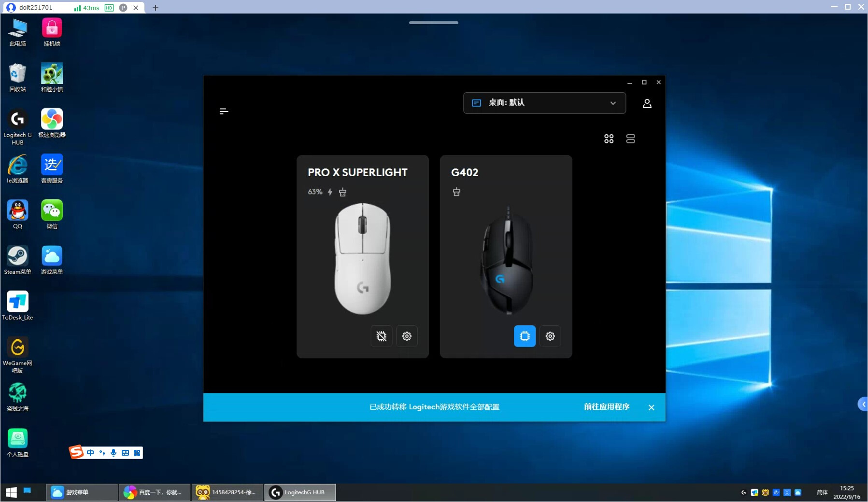Open the G HUB hamburger menu
This screenshot has width=868, height=502.
224,112
